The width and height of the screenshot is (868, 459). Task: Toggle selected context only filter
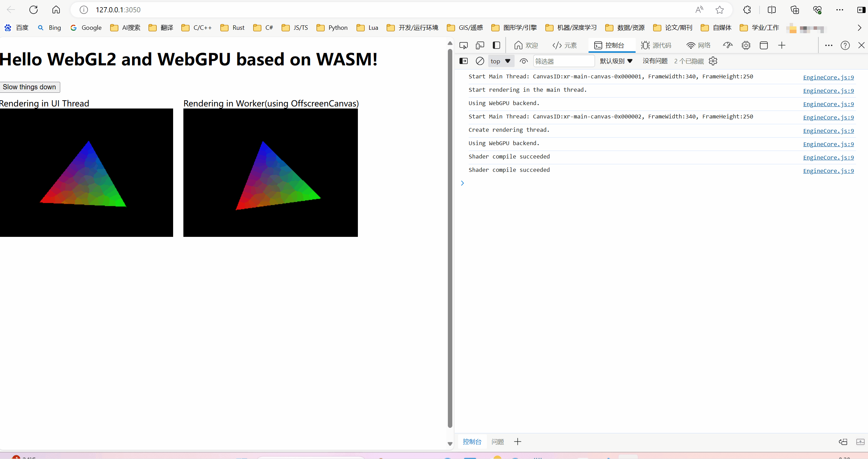pyautogui.click(x=523, y=61)
